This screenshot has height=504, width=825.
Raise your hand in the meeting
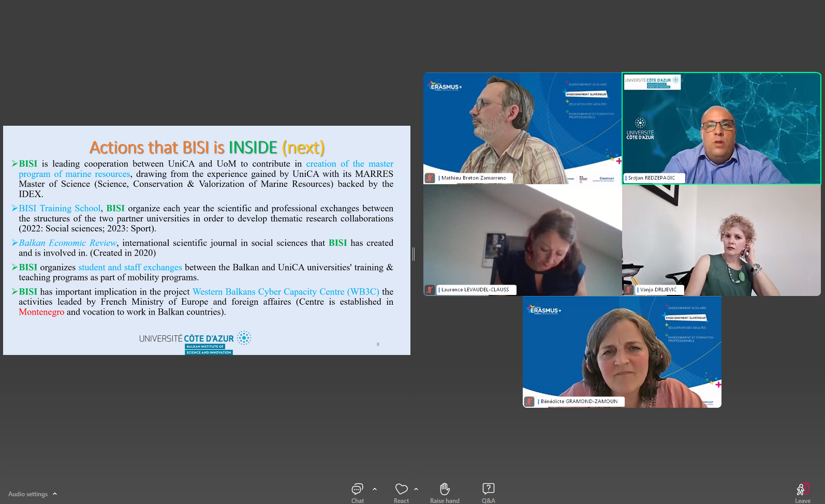[x=445, y=493]
